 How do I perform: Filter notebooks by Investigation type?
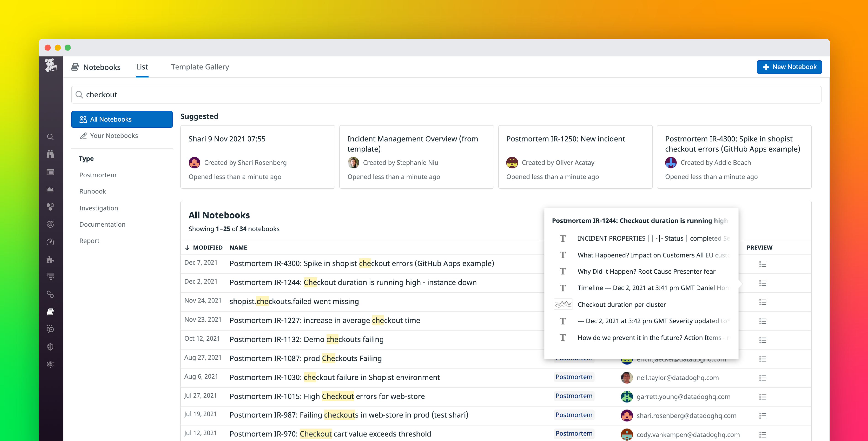tap(98, 208)
